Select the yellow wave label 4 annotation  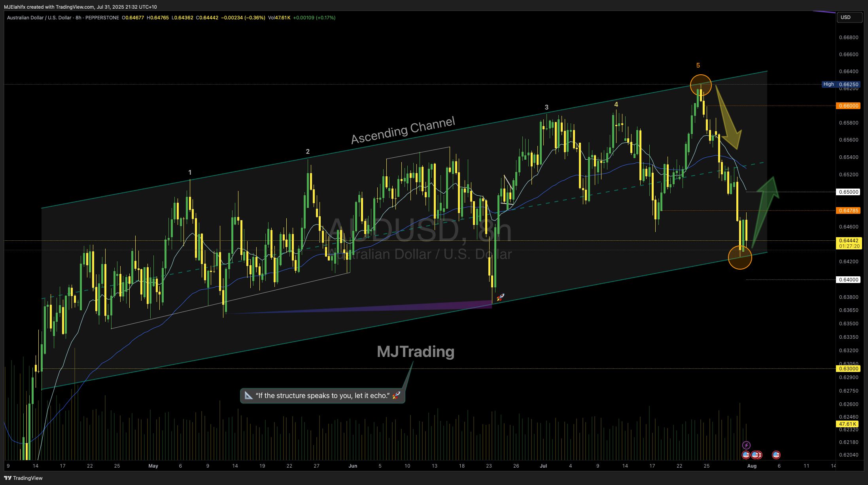tap(616, 104)
